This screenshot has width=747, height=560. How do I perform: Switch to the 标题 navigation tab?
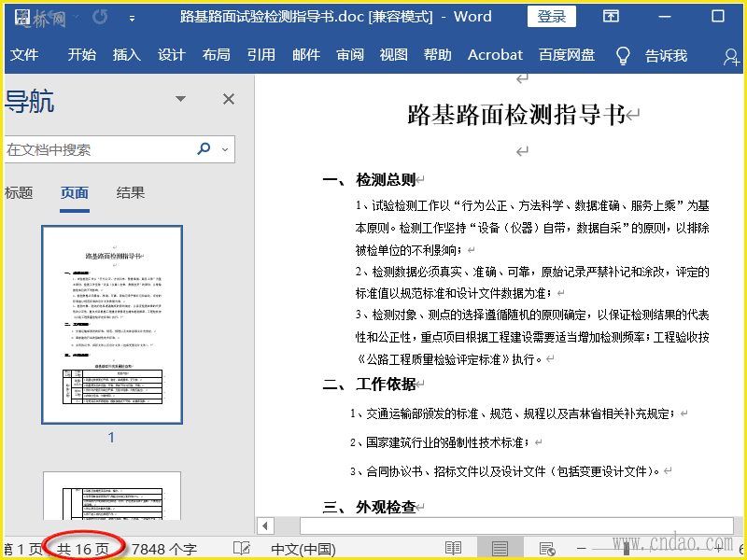coord(19,193)
